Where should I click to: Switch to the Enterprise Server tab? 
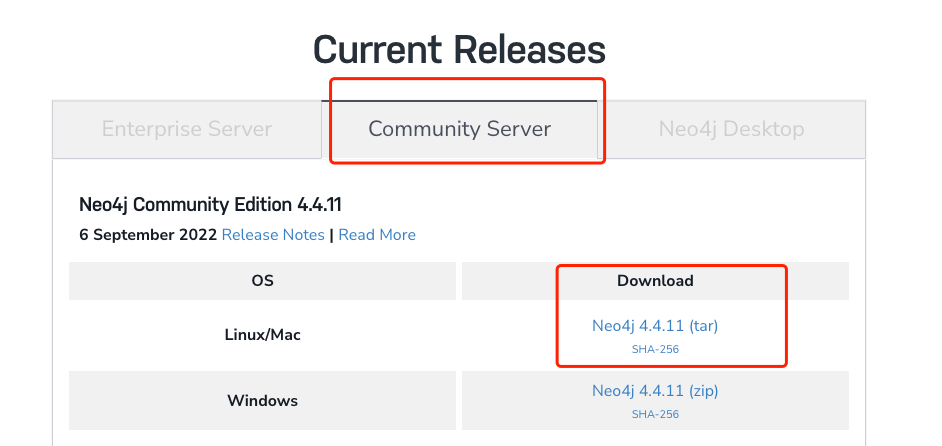click(187, 129)
